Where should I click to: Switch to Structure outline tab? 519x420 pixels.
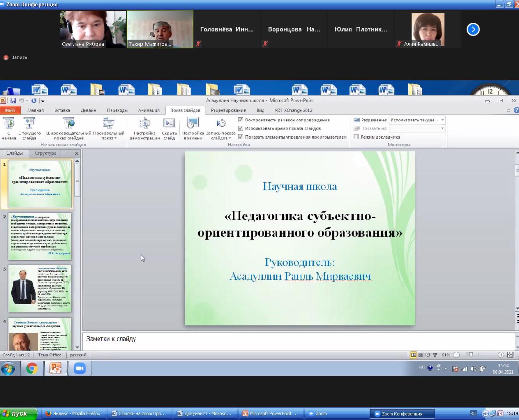pyautogui.click(x=45, y=153)
